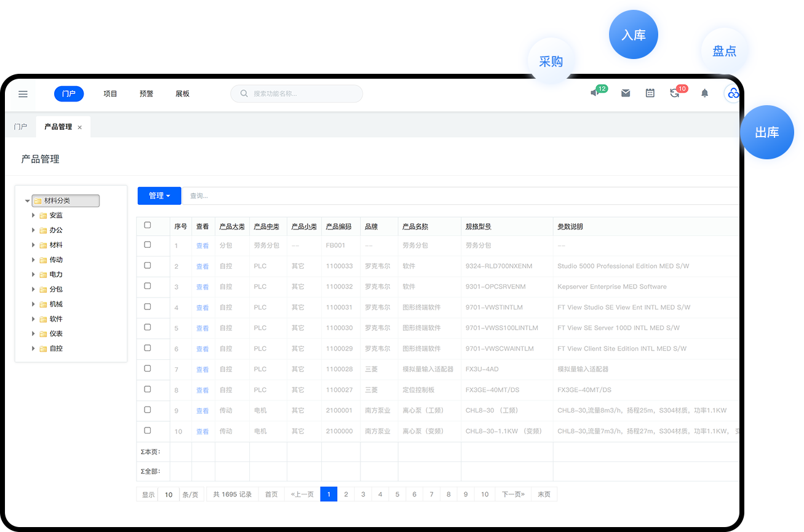Open the notification bell icon
Viewport: 804px width, 532px height.
pyautogui.click(x=705, y=93)
